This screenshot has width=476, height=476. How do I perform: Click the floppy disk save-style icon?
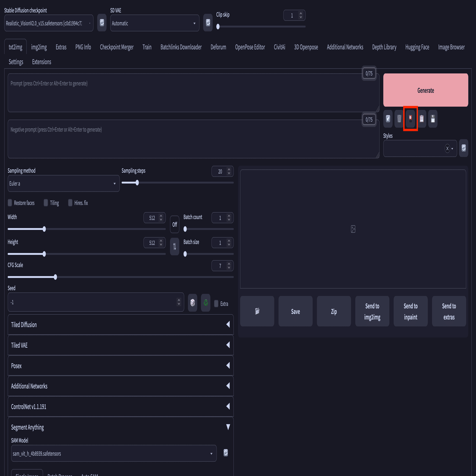point(433,119)
